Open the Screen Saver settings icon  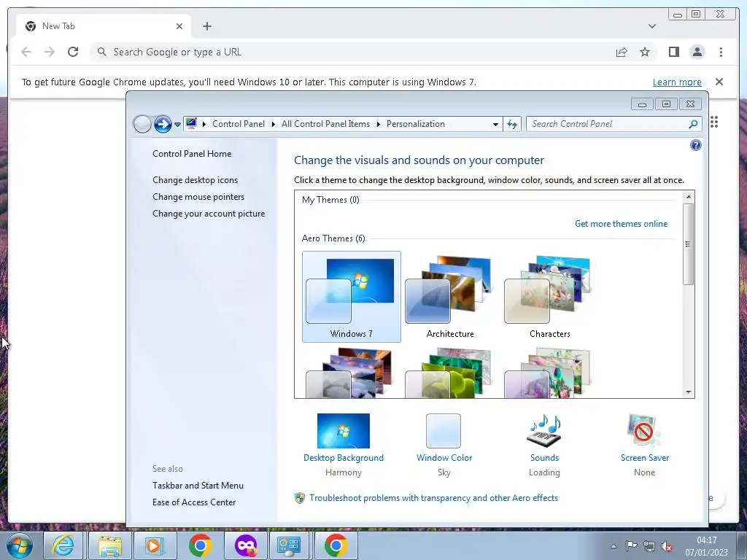tap(644, 430)
